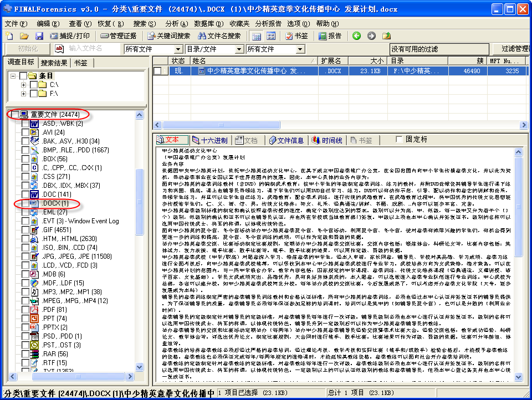
Task: Sort by the 大小 column header
Action: pos(368,61)
